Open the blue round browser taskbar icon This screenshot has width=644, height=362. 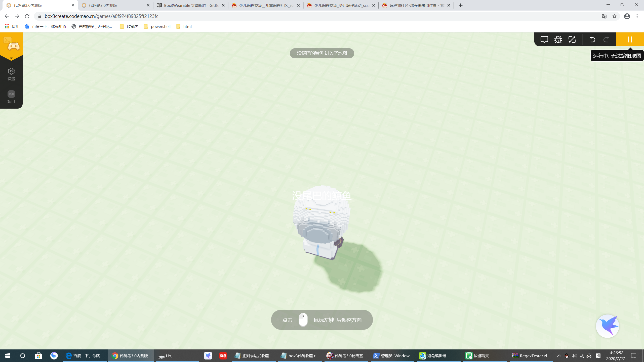(54, 356)
